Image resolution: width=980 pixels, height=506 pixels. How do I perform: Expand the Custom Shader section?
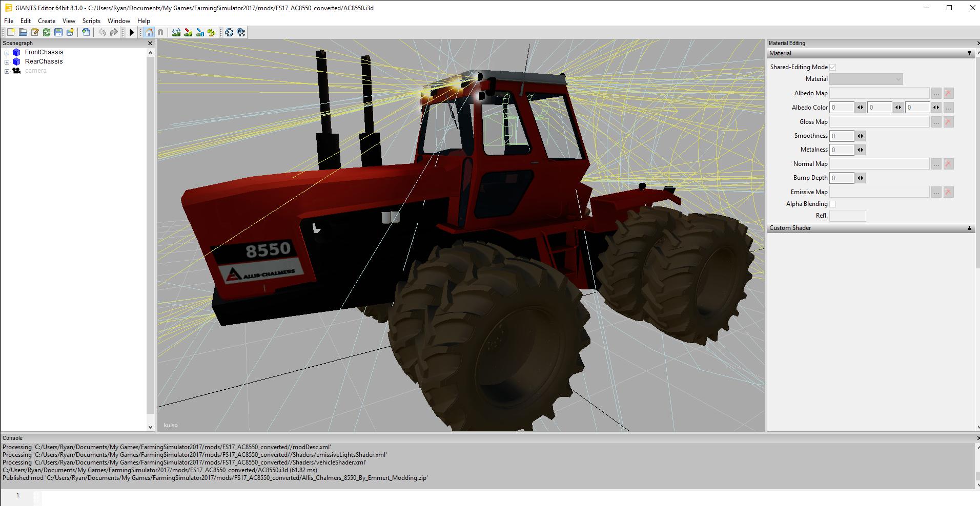point(969,228)
